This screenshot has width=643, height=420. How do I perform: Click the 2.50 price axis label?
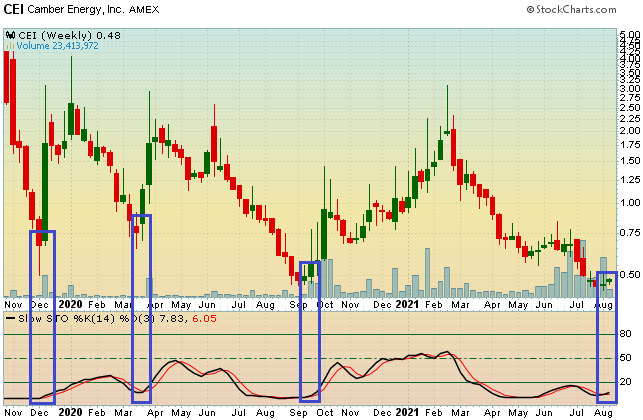point(630,108)
